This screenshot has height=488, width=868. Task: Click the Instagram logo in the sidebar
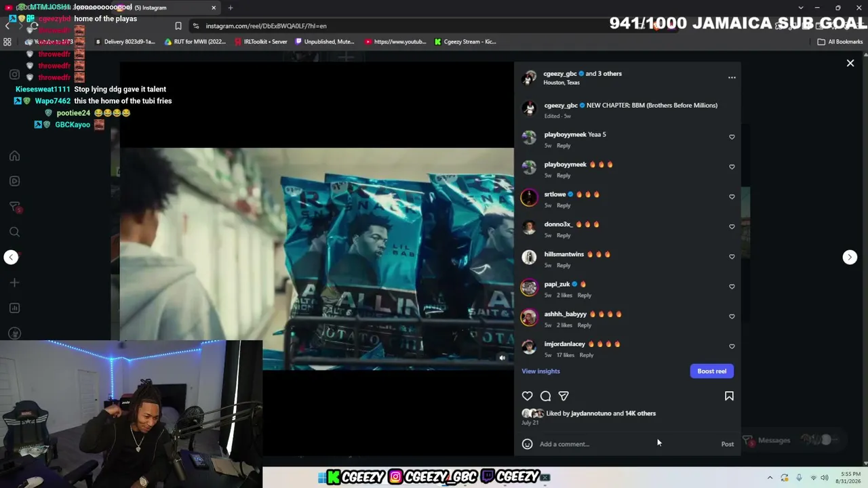(x=14, y=75)
